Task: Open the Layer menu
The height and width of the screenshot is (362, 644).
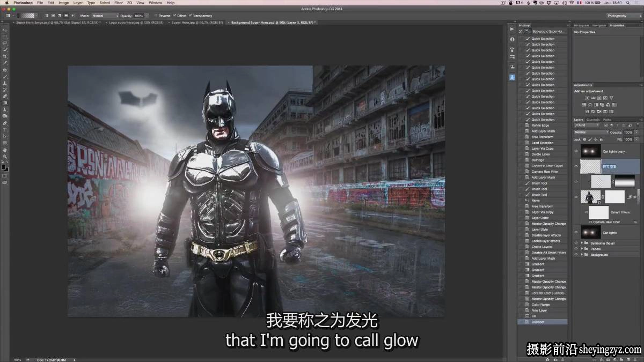Action: [78, 3]
